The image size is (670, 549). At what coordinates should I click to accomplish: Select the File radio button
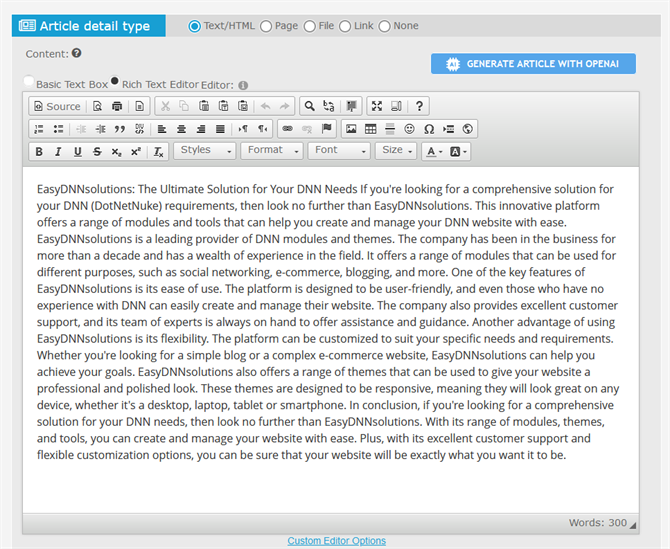coord(309,26)
